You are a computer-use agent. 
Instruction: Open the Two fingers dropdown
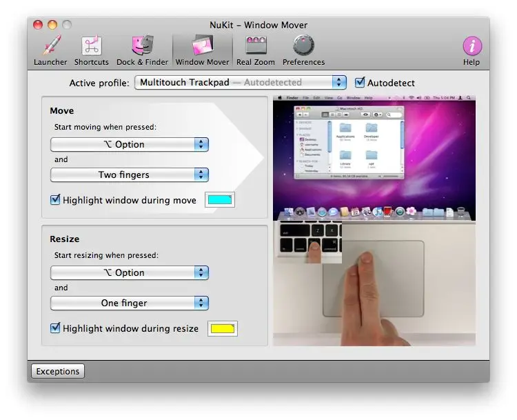click(x=130, y=175)
